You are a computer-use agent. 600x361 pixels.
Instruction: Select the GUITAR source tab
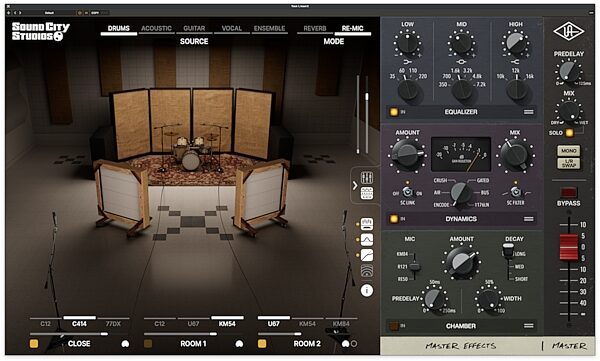pyautogui.click(x=194, y=28)
